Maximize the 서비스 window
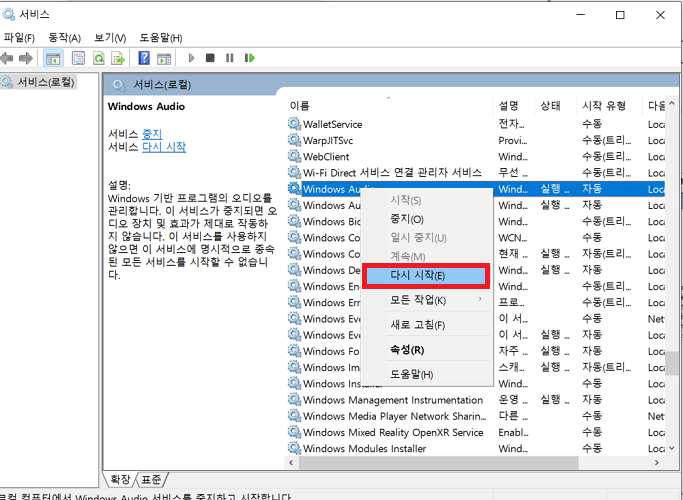Image resolution: width=683 pixels, height=500 pixels. click(x=620, y=15)
